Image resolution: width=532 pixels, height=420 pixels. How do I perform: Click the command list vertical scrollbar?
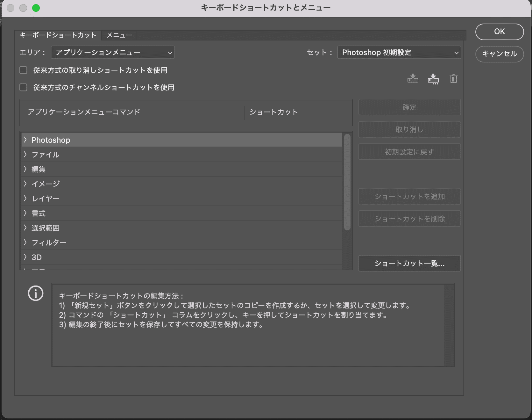coord(347,182)
